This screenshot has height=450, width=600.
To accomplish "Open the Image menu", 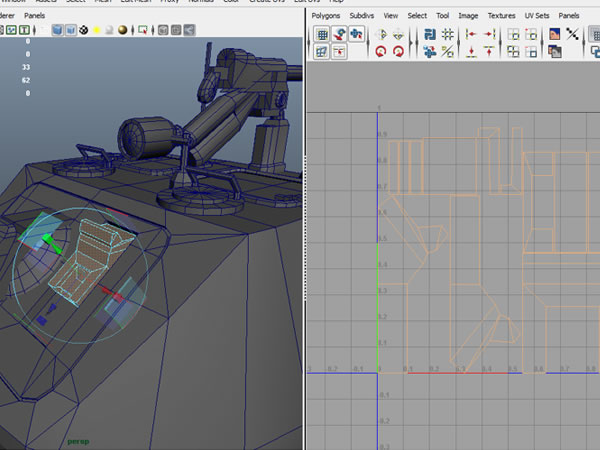I will [x=468, y=16].
